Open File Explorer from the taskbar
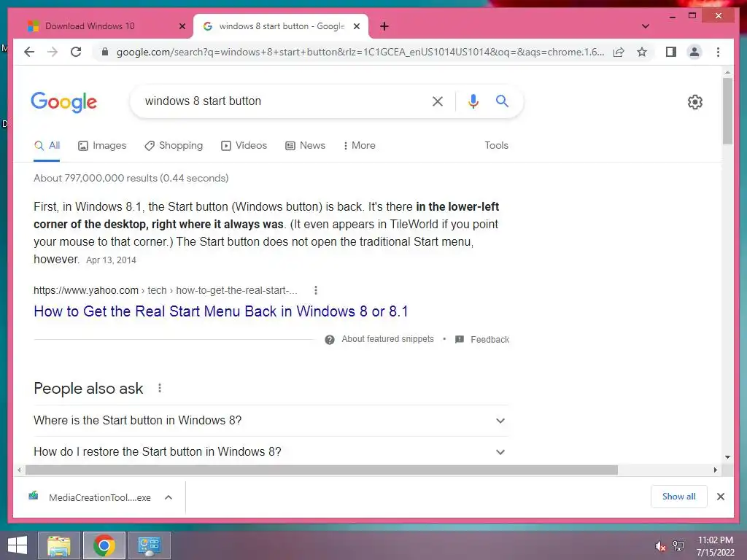Image resolution: width=747 pixels, height=560 pixels. click(59, 545)
